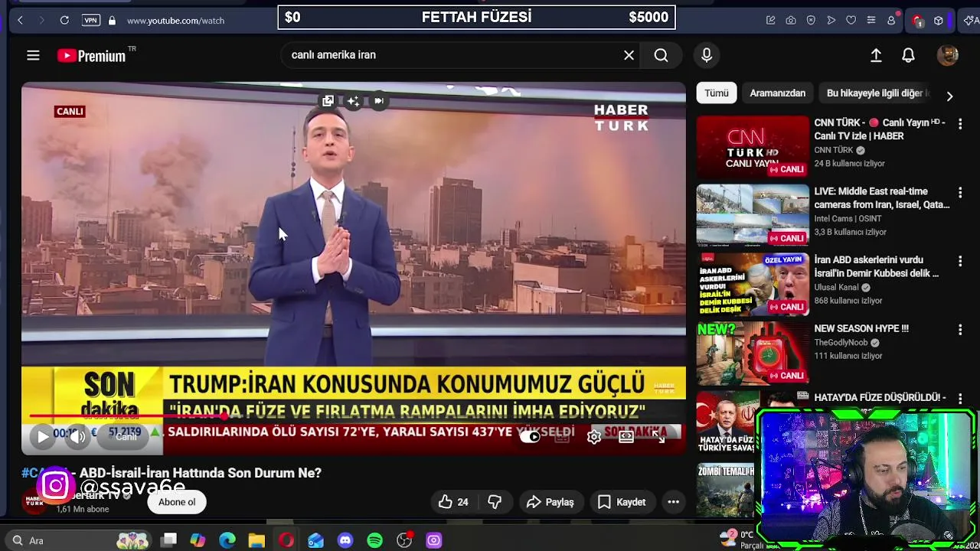Open the Intel Cams | OSINT channel name
980x551 pixels.
(848, 218)
